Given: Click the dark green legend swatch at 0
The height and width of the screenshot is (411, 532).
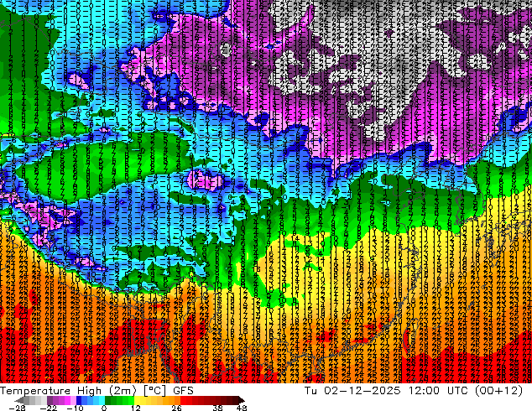Looking at the screenshot, I should pos(108,400).
